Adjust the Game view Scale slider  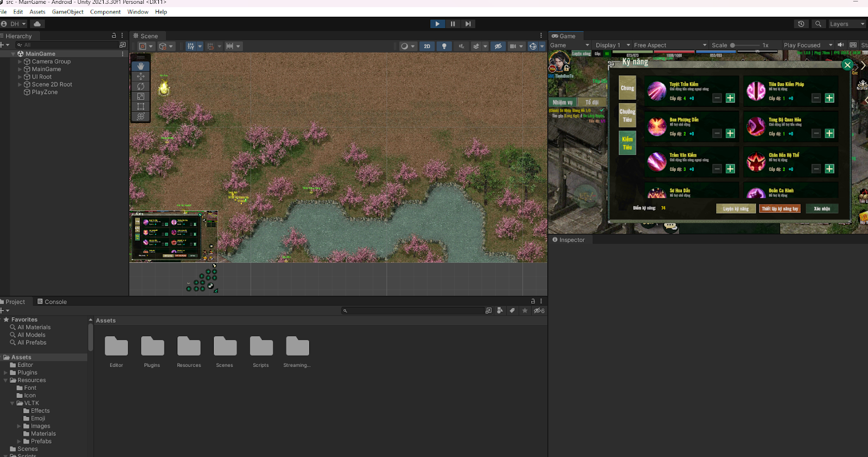(x=744, y=45)
